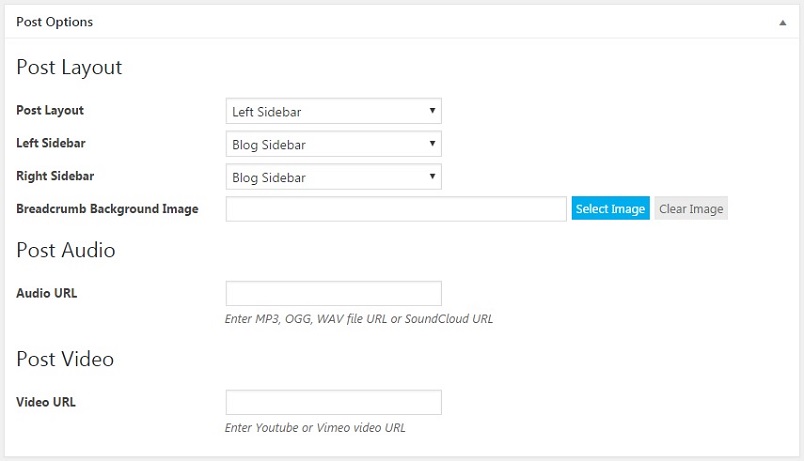This screenshot has height=461, width=804.
Task: Focus the Audio URL input field
Action: (333, 293)
